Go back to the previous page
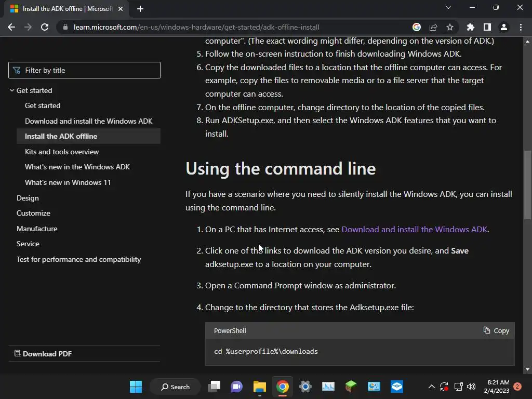532x399 pixels. [x=11, y=27]
